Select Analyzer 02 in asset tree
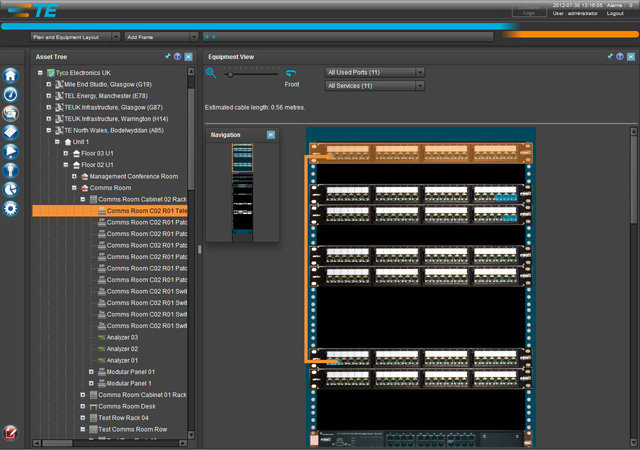This screenshot has width=640, height=450. (122, 349)
